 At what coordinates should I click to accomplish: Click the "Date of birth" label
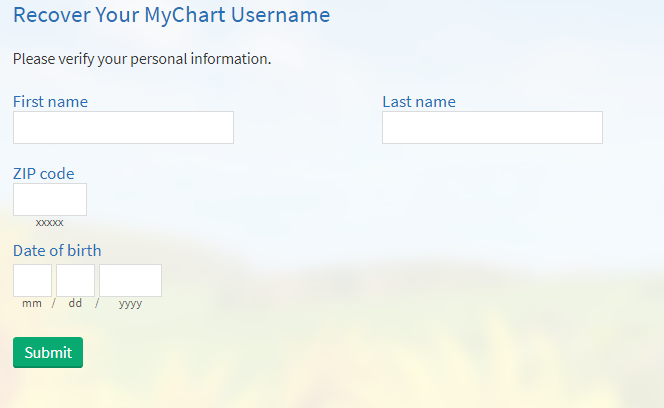coord(57,250)
